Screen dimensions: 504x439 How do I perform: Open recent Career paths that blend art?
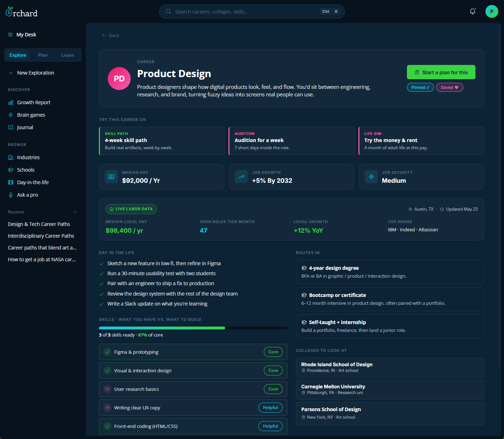tap(43, 248)
